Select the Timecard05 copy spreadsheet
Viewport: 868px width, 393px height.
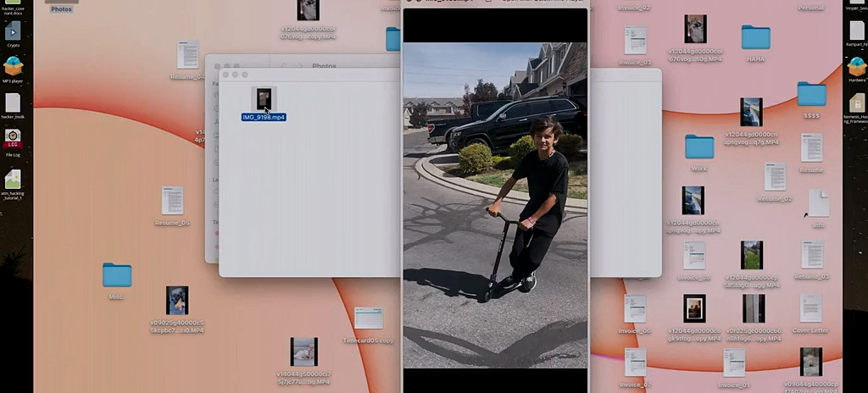[369, 318]
